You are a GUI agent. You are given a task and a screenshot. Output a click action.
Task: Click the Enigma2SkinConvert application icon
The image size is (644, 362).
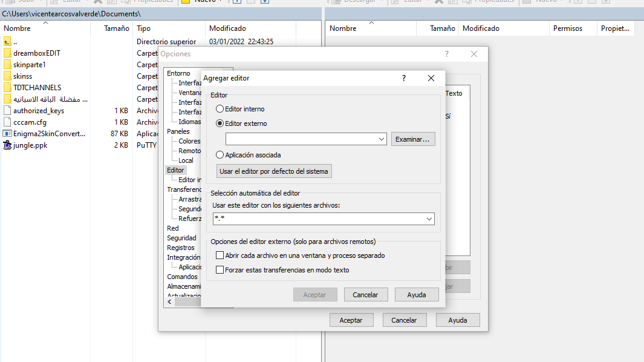tap(7, 134)
